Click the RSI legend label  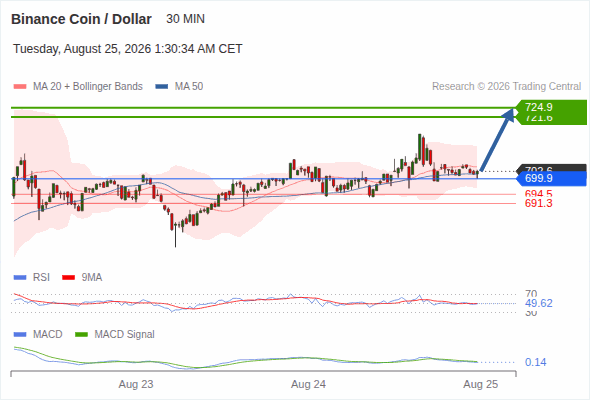pos(41,278)
